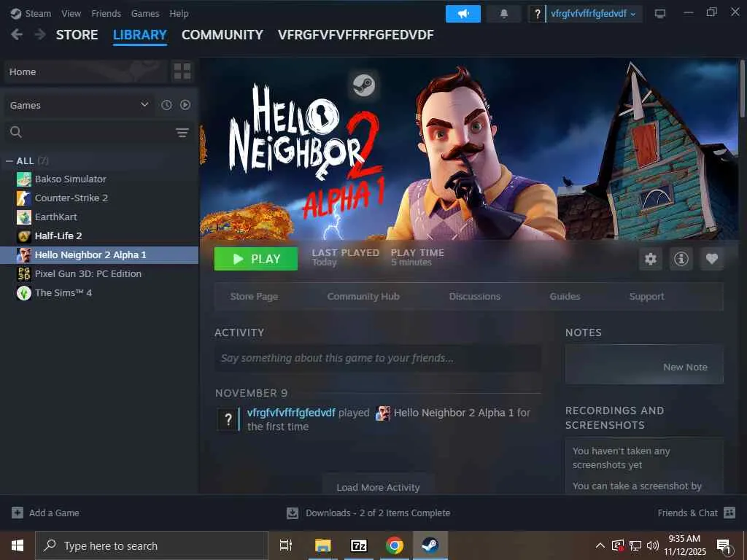
Task: Click the Hello Neighbor 2 Alpha 1 icon in activity
Action: pyautogui.click(x=383, y=413)
